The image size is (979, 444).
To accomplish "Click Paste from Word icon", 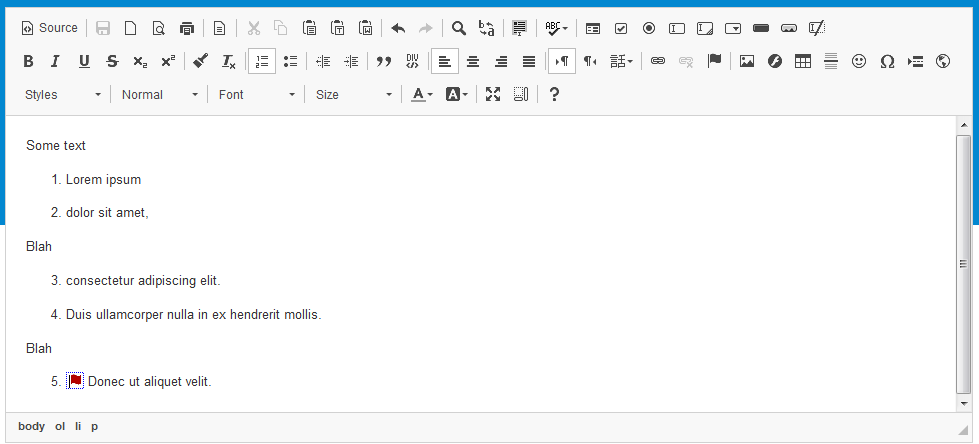I will (x=366, y=28).
